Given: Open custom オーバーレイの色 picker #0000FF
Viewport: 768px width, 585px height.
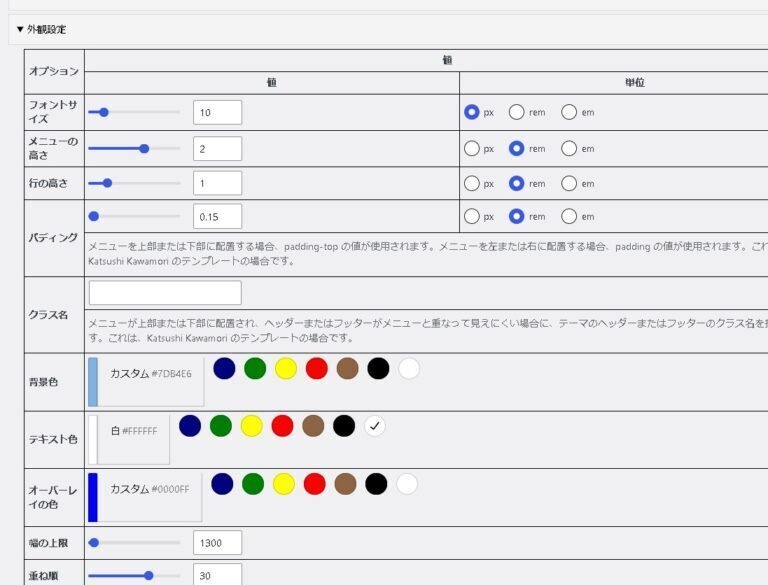Looking at the screenshot, I should (145, 497).
